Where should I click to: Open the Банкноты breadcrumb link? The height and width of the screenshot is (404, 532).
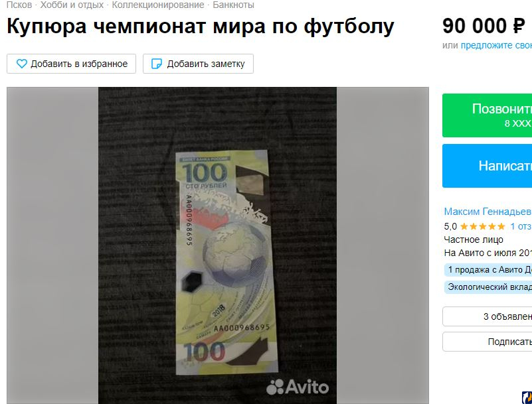(233, 5)
